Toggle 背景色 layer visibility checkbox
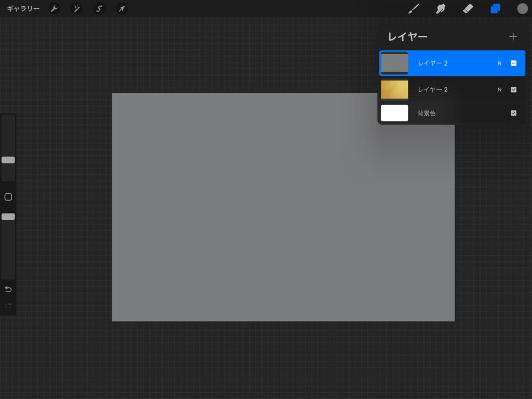532x399 pixels. (x=513, y=113)
